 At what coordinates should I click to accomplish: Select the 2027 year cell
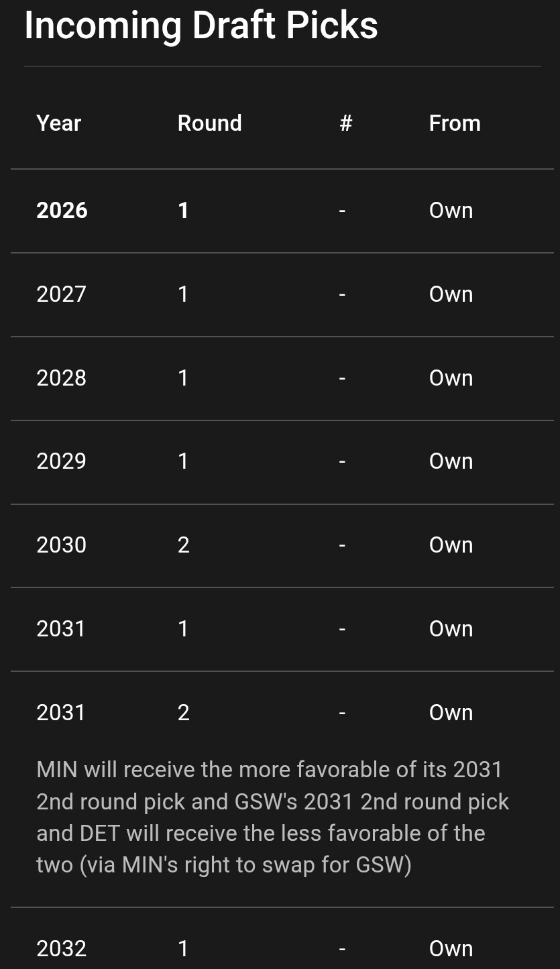[61, 294]
